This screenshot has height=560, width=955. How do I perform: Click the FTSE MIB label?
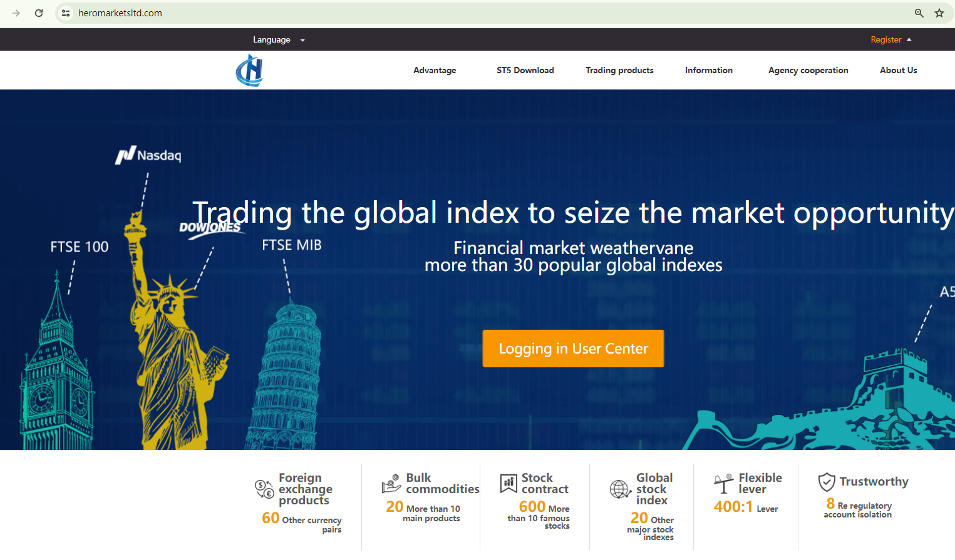292,245
